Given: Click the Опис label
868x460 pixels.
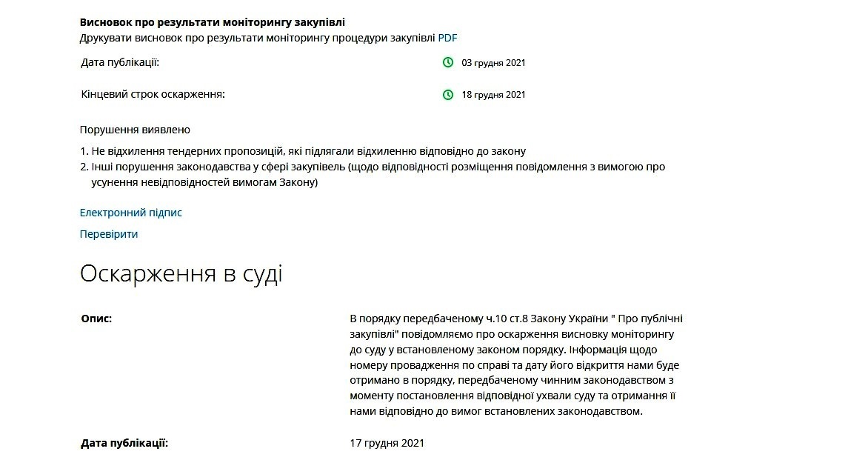Looking at the screenshot, I should (96, 319).
